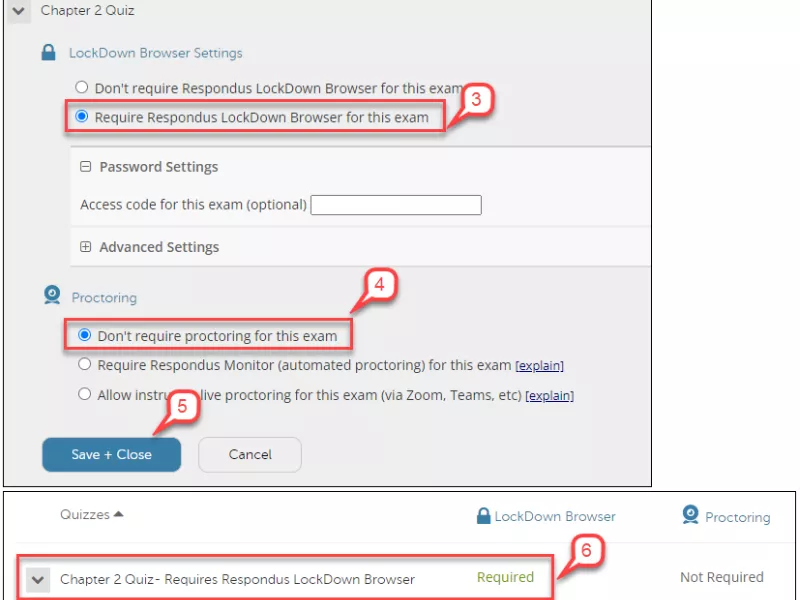Screen dimensions: 800x600
Task: Click the LockDown Browser Settings padlock icon
Action: point(48,52)
